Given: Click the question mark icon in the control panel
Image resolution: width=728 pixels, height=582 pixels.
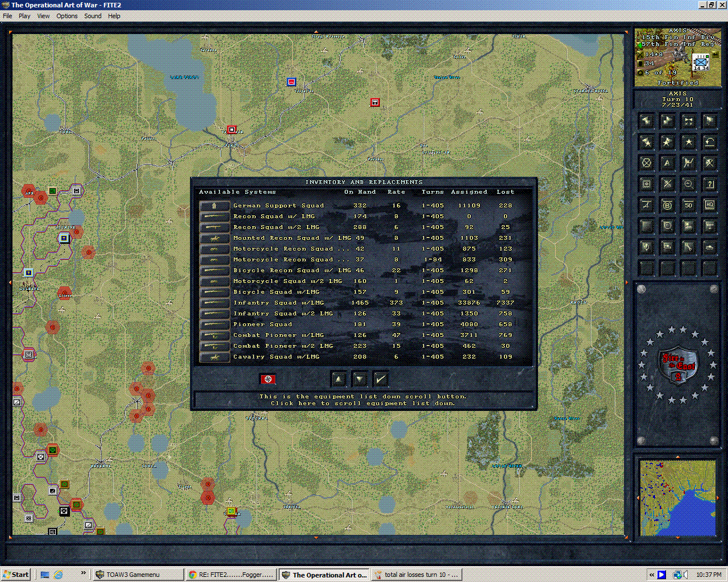Looking at the screenshot, I should 710,184.
